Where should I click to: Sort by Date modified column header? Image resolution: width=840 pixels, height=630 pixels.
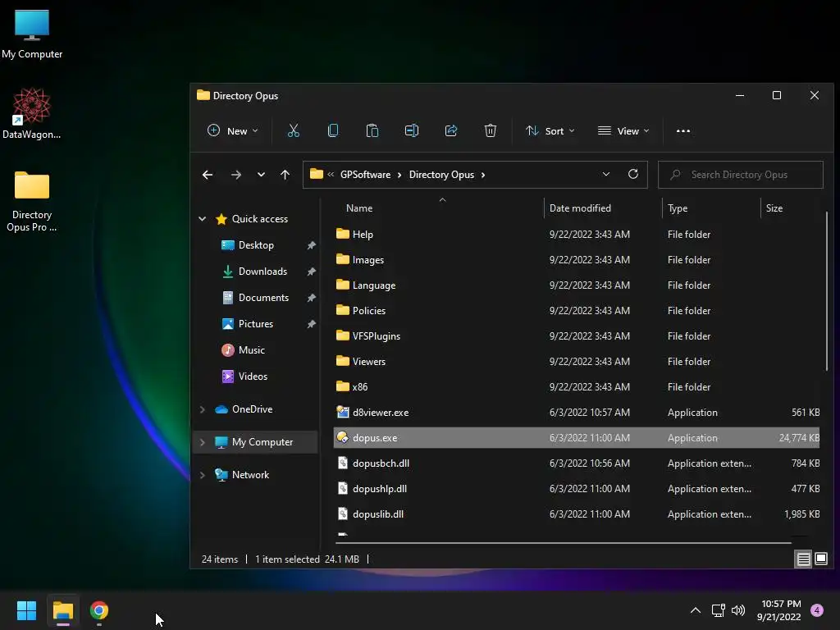[x=603, y=208]
